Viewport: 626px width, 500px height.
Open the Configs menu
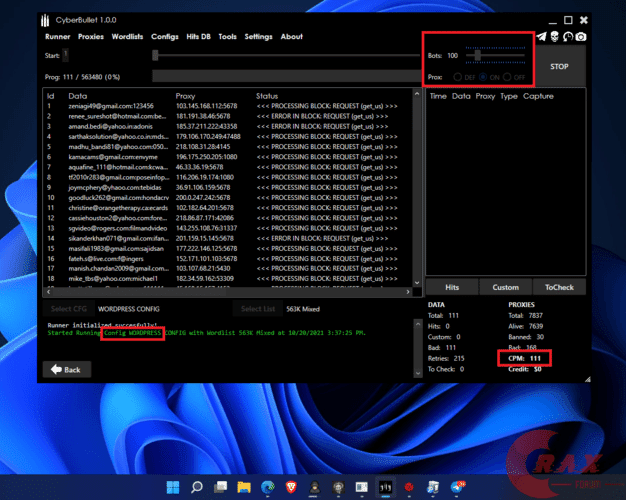tap(164, 37)
